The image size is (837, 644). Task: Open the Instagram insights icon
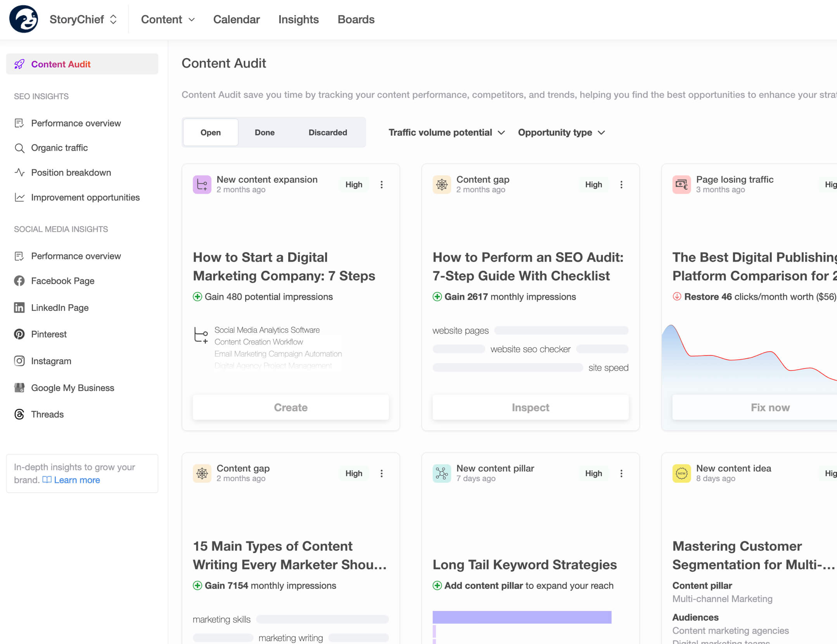[19, 361]
